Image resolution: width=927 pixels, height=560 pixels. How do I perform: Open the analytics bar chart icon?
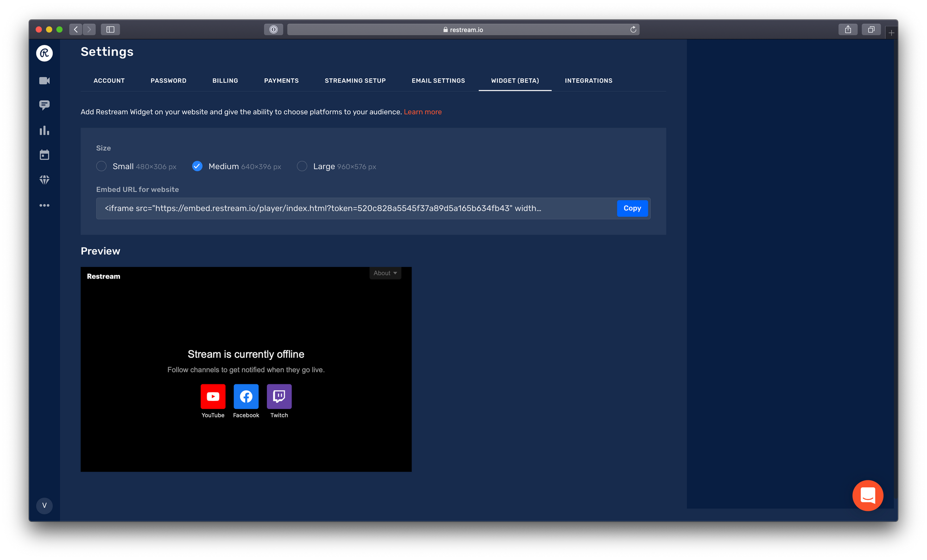click(x=44, y=130)
